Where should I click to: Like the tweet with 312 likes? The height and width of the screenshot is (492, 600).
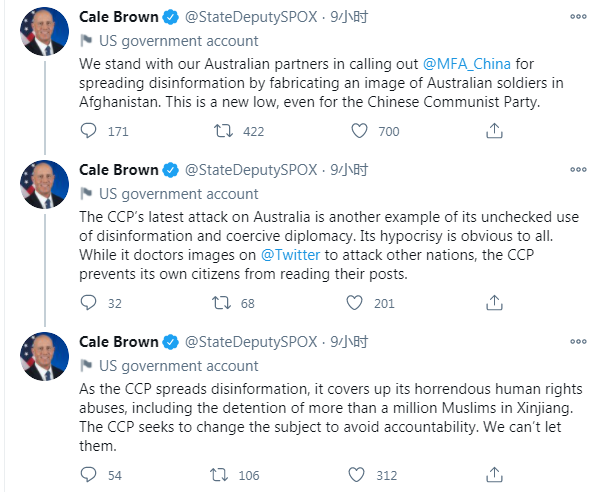[359, 475]
